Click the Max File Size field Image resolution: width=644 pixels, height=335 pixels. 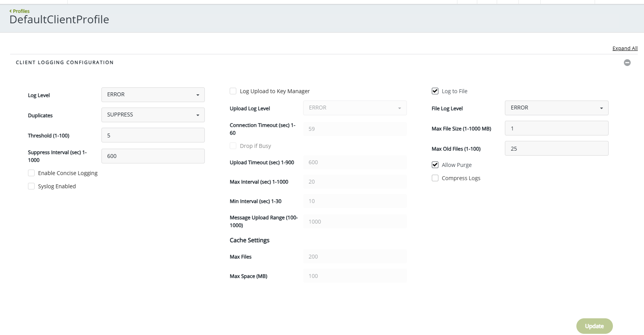click(557, 128)
